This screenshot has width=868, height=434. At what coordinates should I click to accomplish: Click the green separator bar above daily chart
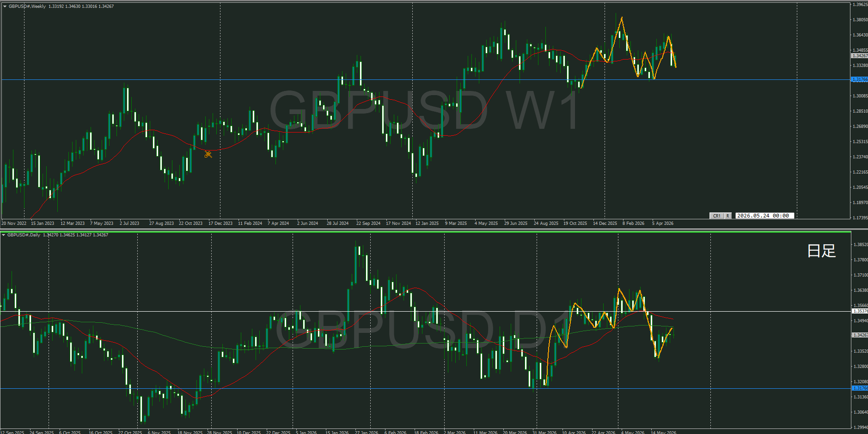click(425, 232)
